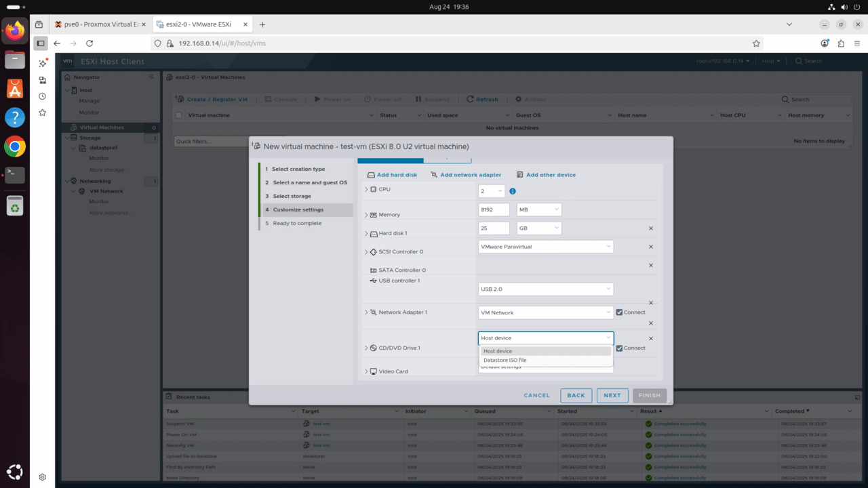Click the Firefox sidebar toggle icon
This screenshot has width=868, height=488.
(x=41, y=43)
